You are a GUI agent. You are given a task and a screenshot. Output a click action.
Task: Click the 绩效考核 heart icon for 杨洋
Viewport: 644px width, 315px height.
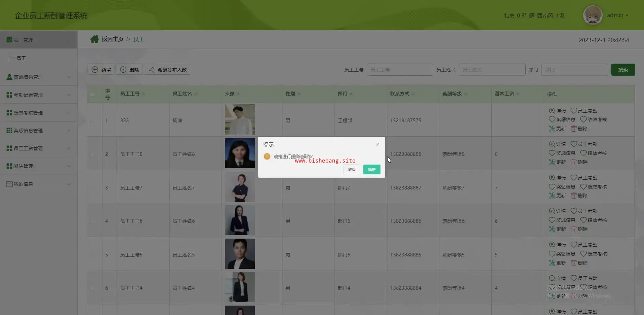pyautogui.click(x=583, y=119)
